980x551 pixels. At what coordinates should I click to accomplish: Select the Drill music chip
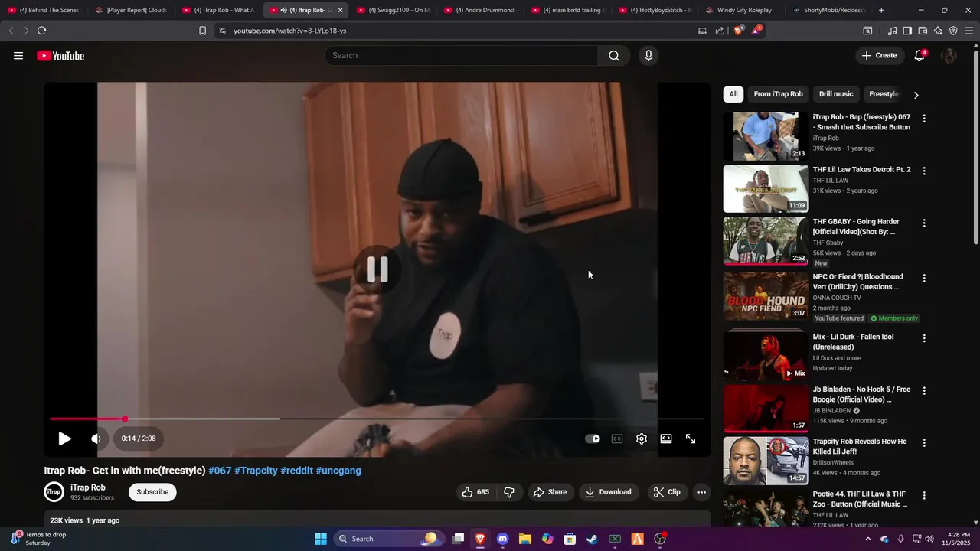(x=836, y=94)
